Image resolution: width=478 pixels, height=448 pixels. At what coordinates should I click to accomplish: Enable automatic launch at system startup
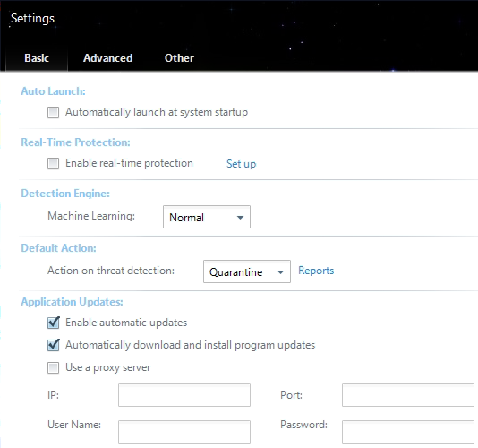click(53, 112)
